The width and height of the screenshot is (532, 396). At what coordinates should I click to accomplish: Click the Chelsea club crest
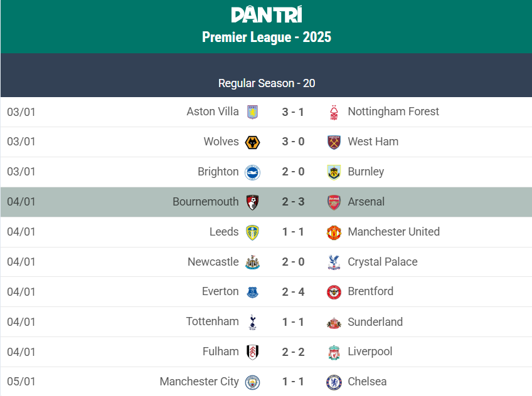[x=334, y=382]
